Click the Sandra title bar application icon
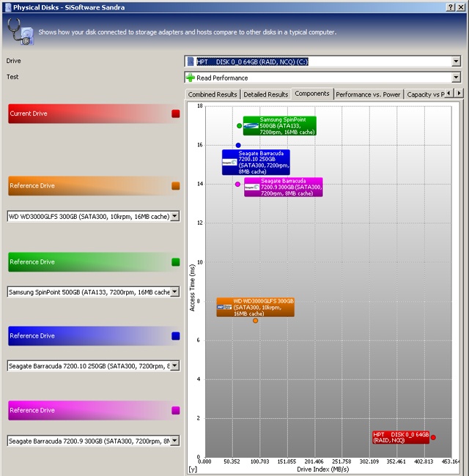 (8, 7)
